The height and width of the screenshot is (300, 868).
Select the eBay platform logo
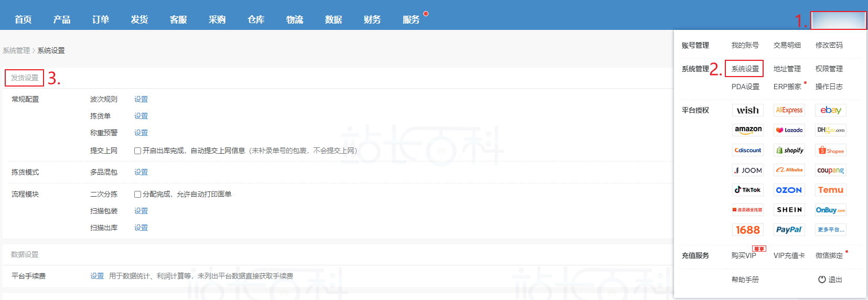[830, 110]
